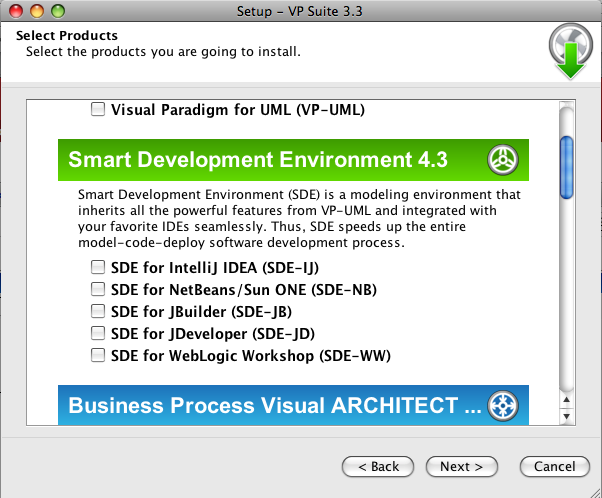Cancel the VP Suite setup
602x498 pixels.
pyautogui.click(x=555, y=467)
